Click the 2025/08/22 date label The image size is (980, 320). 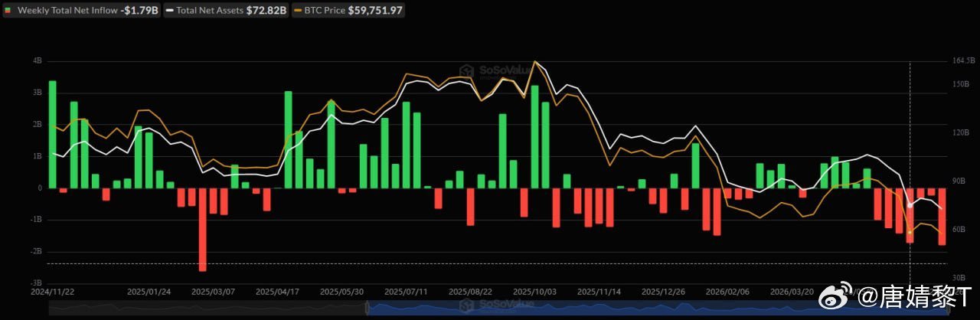(x=470, y=292)
